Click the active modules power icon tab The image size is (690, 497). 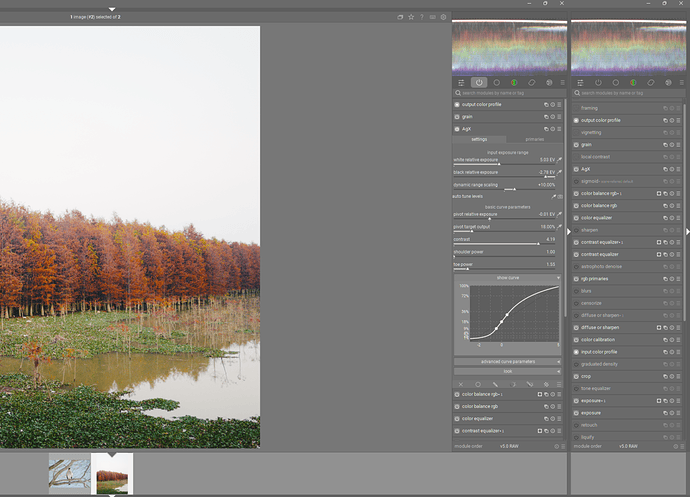479,82
